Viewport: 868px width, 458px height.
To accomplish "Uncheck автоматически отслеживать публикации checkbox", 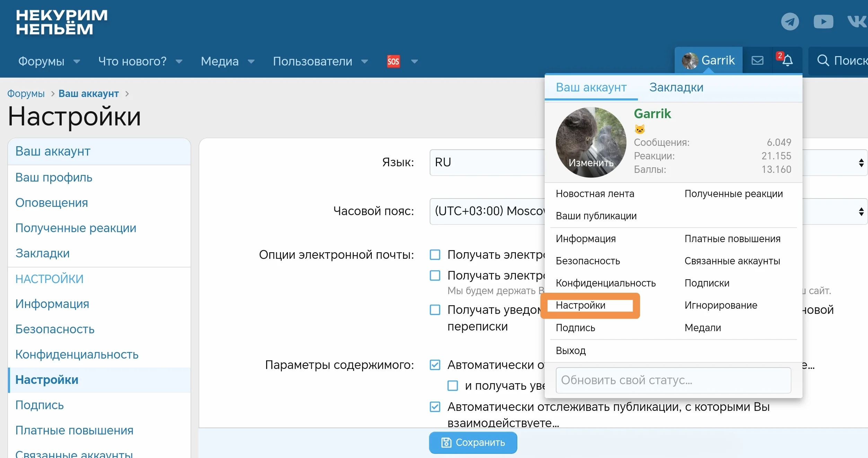I will [435, 407].
